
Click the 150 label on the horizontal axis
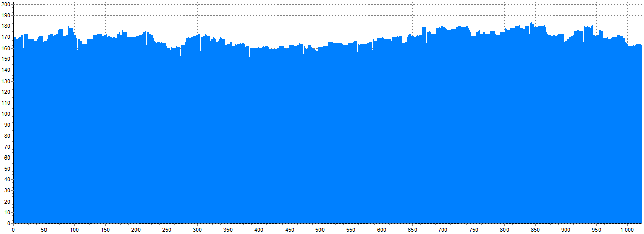pos(105,230)
